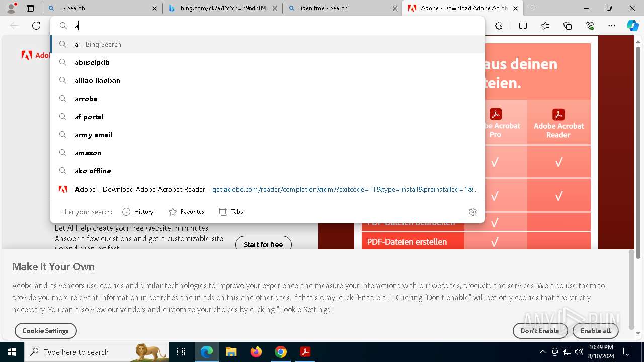Open the Collections toolbar icon

(x=568, y=26)
